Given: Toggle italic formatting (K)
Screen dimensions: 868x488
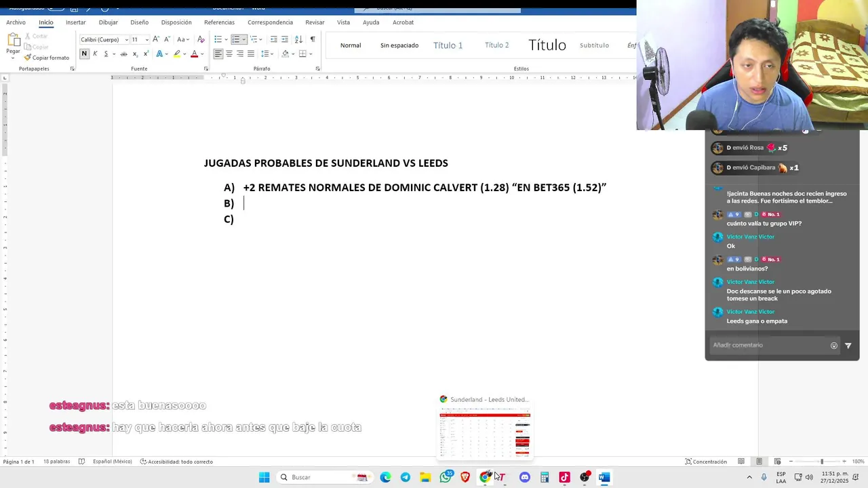Looking at the screenshot, I should click(95, 54).
